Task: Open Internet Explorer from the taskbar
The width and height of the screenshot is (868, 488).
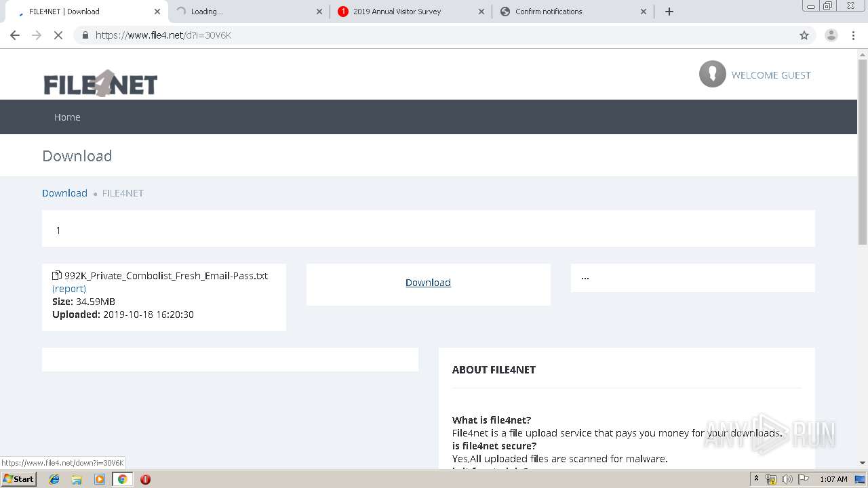Action: coord(54,479)
